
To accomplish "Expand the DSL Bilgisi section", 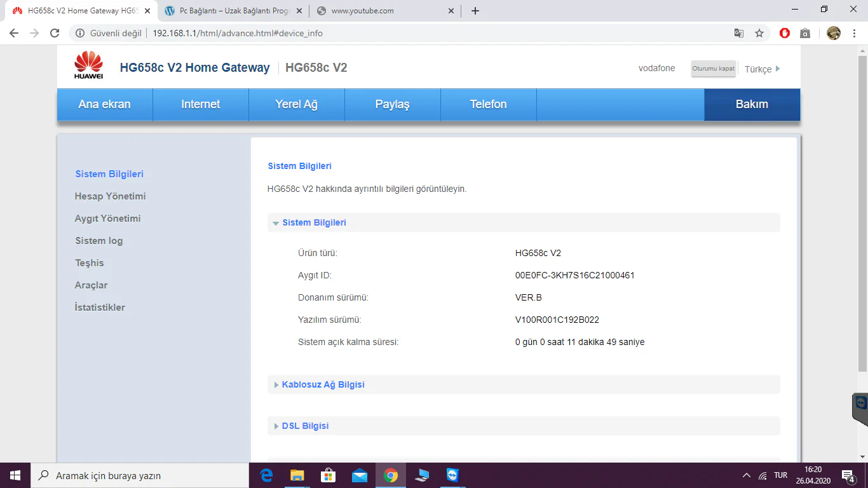I will click(304, 426).
